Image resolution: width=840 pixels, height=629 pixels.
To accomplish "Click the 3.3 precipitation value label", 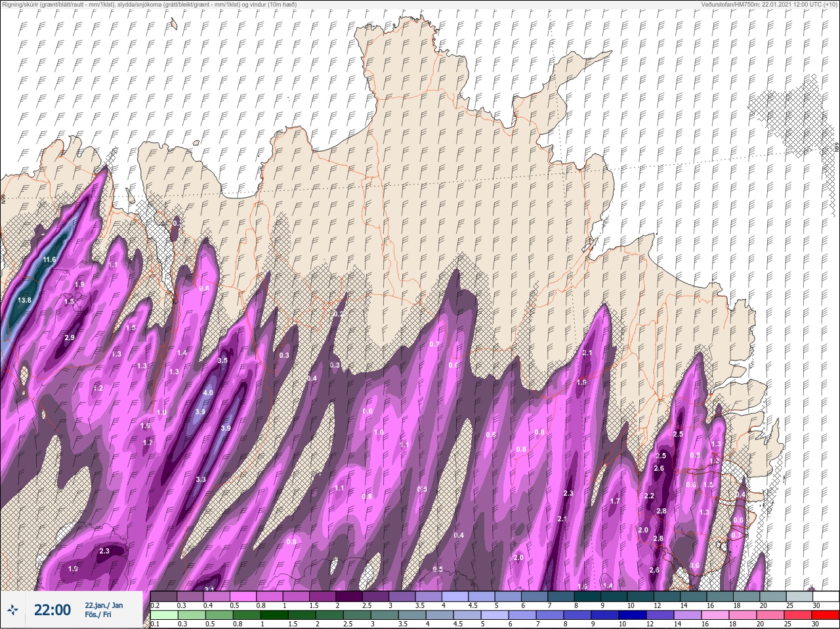I will tap(201, 480).
